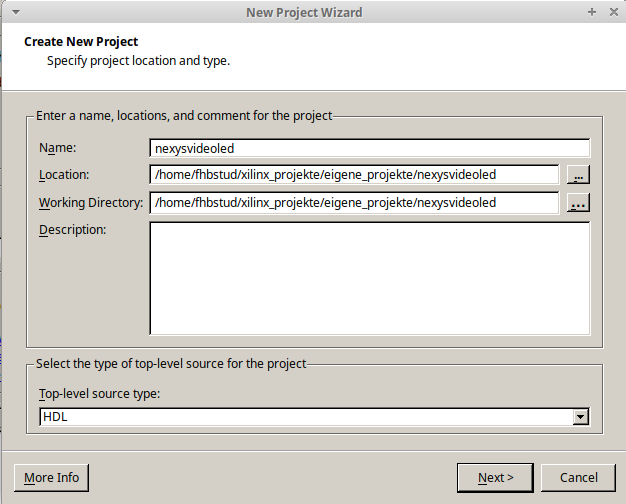
Task: Browse for the project Location folder
Action: (578, 175)
